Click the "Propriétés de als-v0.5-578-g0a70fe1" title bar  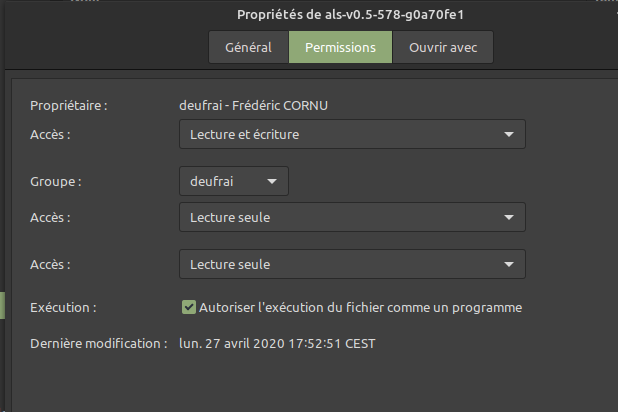pyautogui.click(x=350, y=14)
